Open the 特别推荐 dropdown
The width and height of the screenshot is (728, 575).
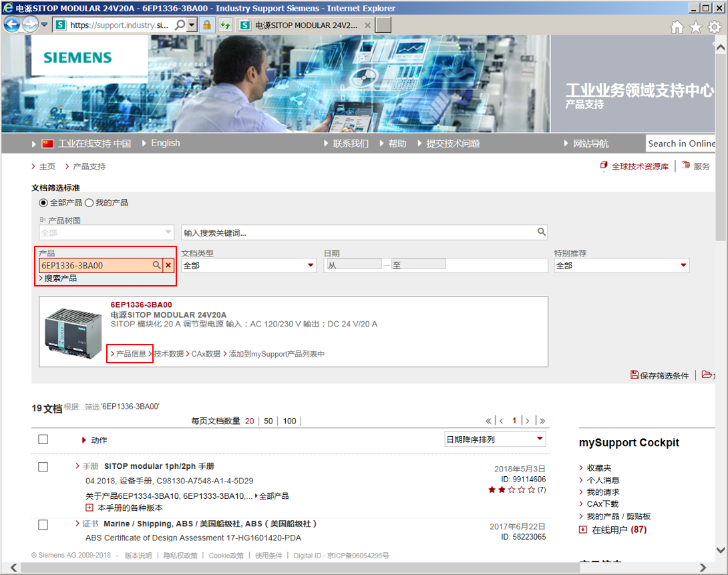622,265
